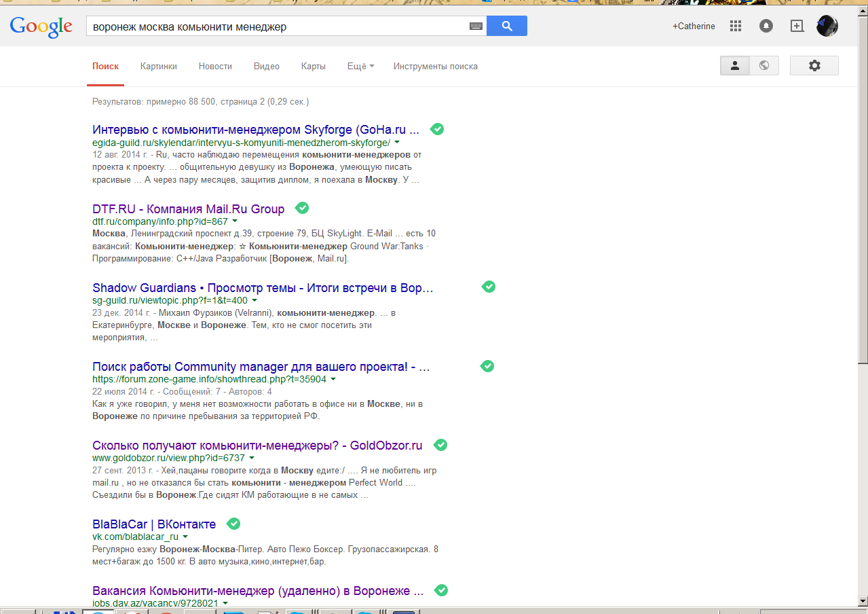
Task: Expand the Ещё dropdown
Action: [x=360, y=67]
